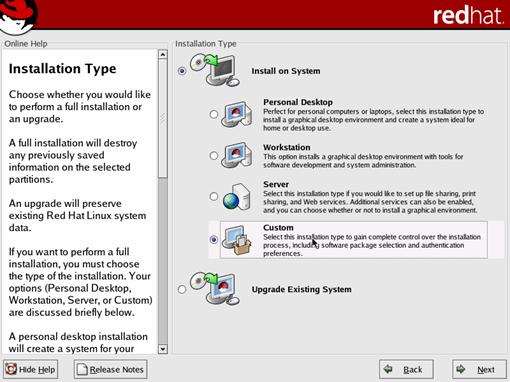Click the Personal Desktop heading

[x=298, y=102]
